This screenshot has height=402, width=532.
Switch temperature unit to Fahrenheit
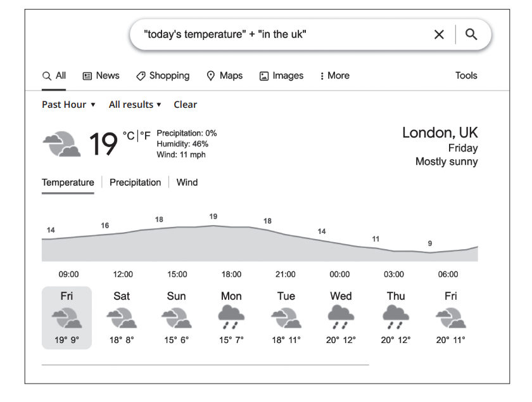click(146, 135)
